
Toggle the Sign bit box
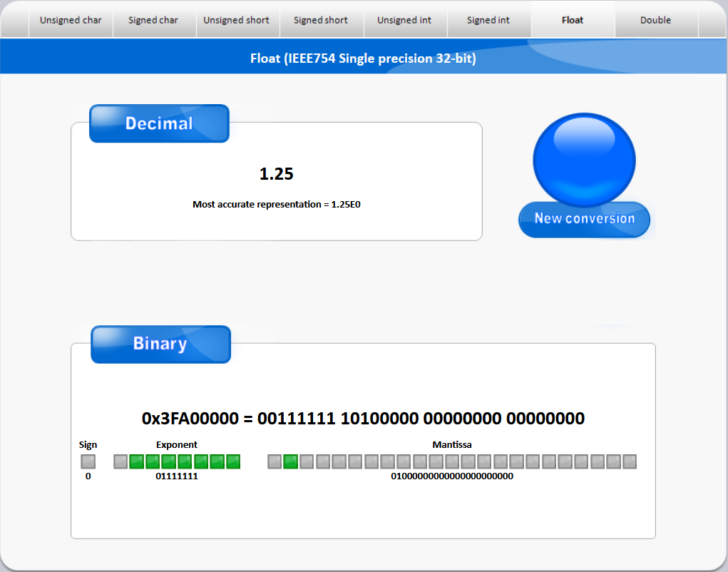coord(88,461)
